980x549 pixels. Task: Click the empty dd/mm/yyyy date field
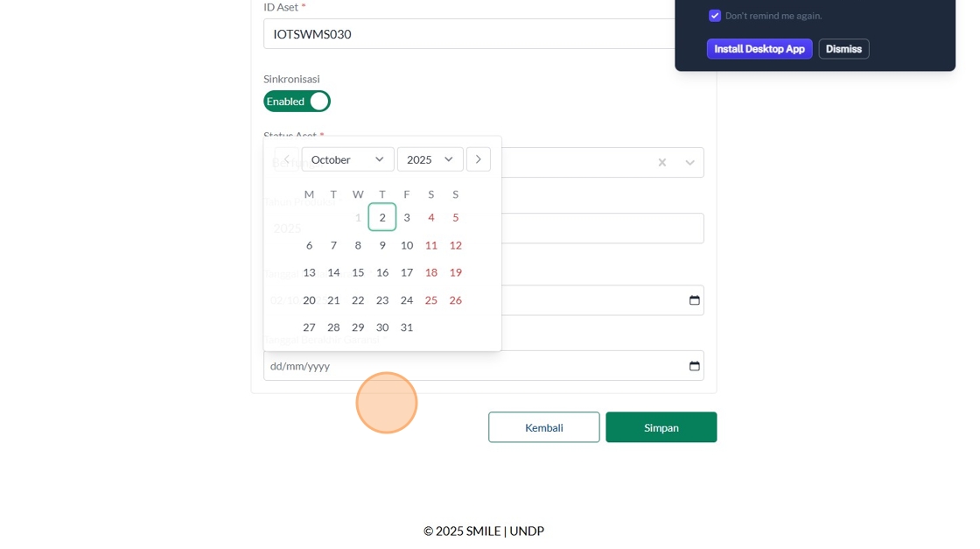[x=472, y=366]
